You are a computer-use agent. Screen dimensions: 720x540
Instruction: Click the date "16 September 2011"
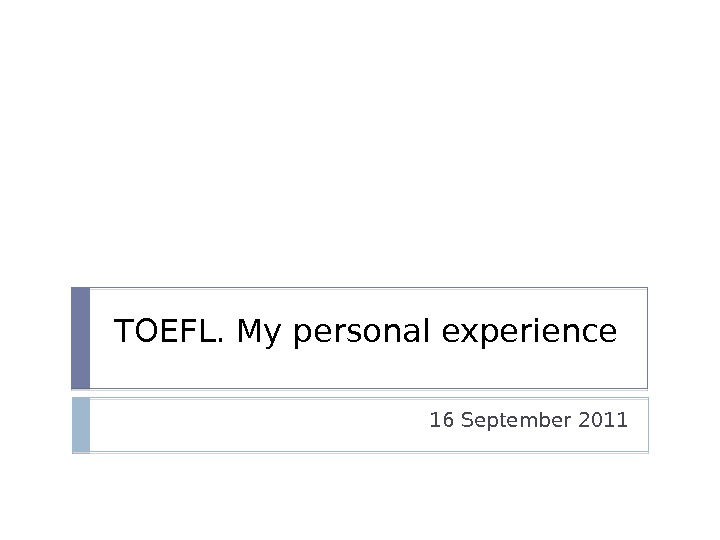pos(528,421)
